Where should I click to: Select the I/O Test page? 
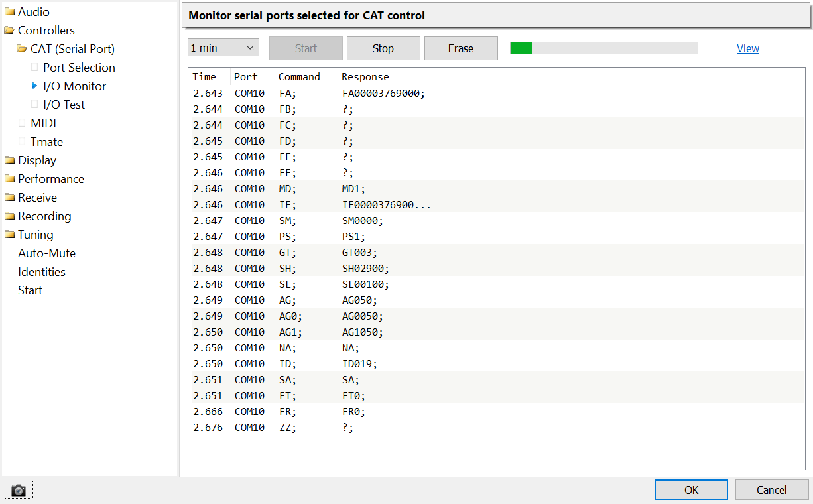click(64, 104)
